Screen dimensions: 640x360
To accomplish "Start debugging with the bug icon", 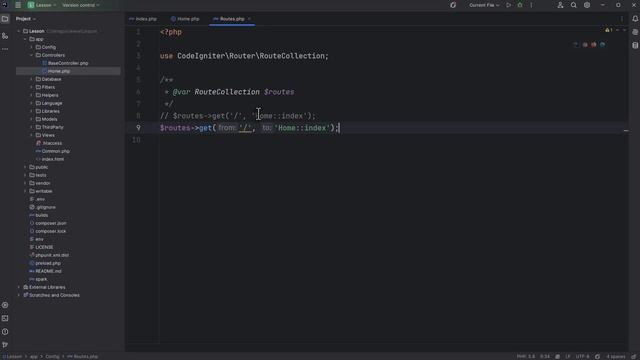I will 520,5.
